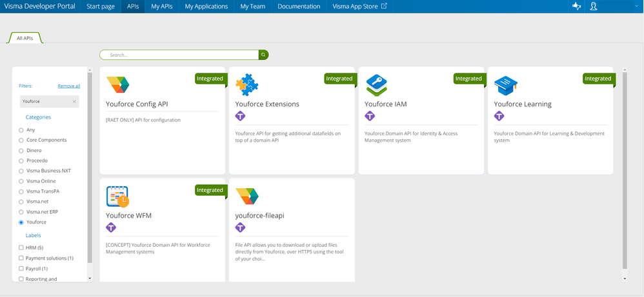Click the external link icon beside Visma App Store

pyautogui.click(x=384, y=6)
